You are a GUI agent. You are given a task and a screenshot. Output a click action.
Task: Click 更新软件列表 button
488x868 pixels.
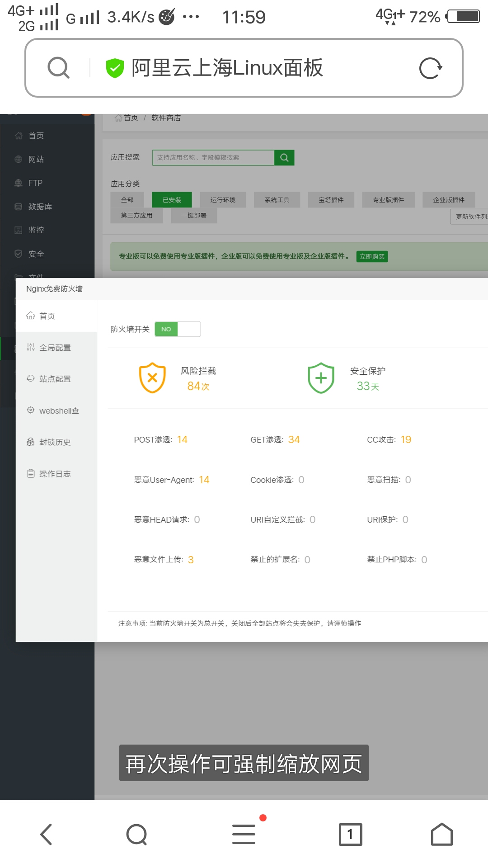pyautogui.click(x=470, y=217)
